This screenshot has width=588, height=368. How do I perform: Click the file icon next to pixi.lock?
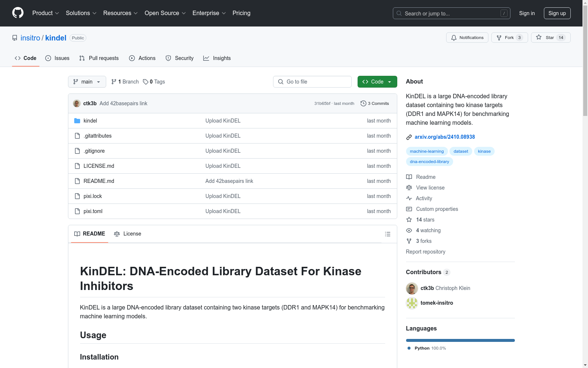click(x=77, y=196)
